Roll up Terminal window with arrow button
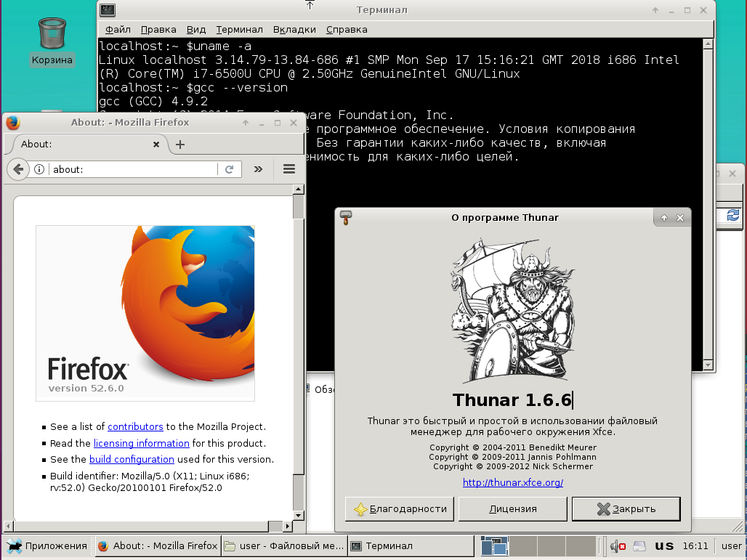This screenshot has width=747, height=560. (x=655, y=10)
